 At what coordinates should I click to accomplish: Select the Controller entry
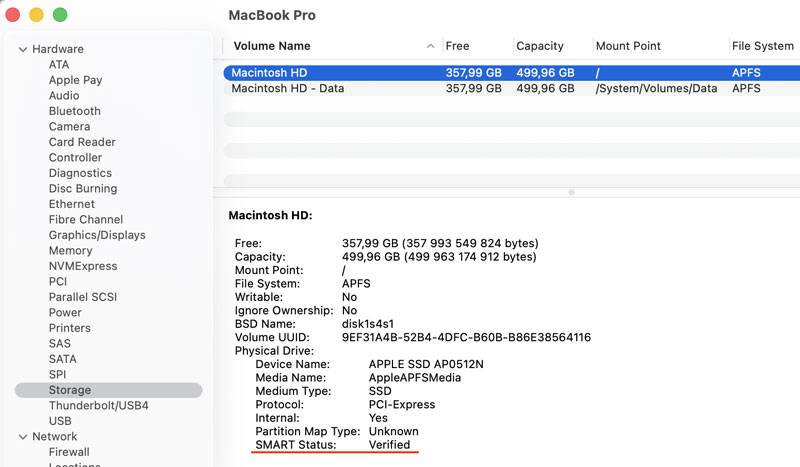[x=76, y=158]
